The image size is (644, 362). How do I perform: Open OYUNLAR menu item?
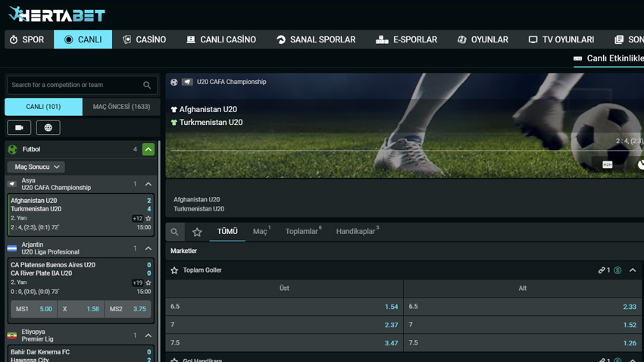483,39
